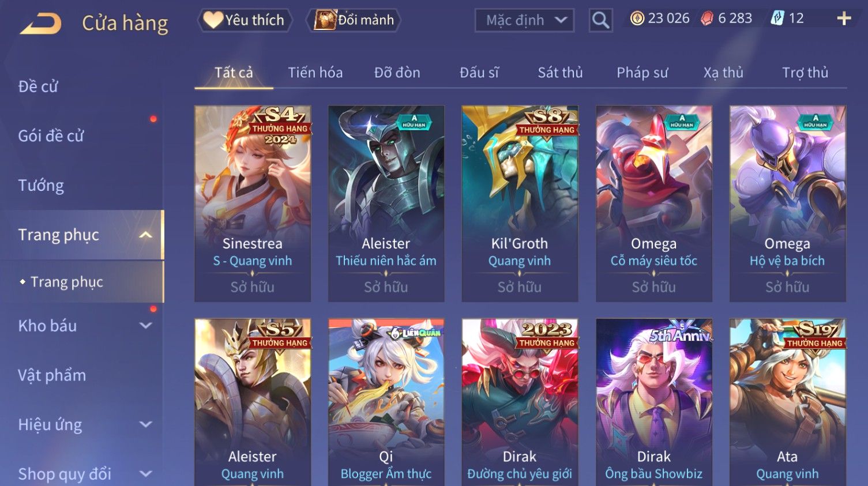Add currency with the plus icon

pyautogui.click(x=844, y=18)
